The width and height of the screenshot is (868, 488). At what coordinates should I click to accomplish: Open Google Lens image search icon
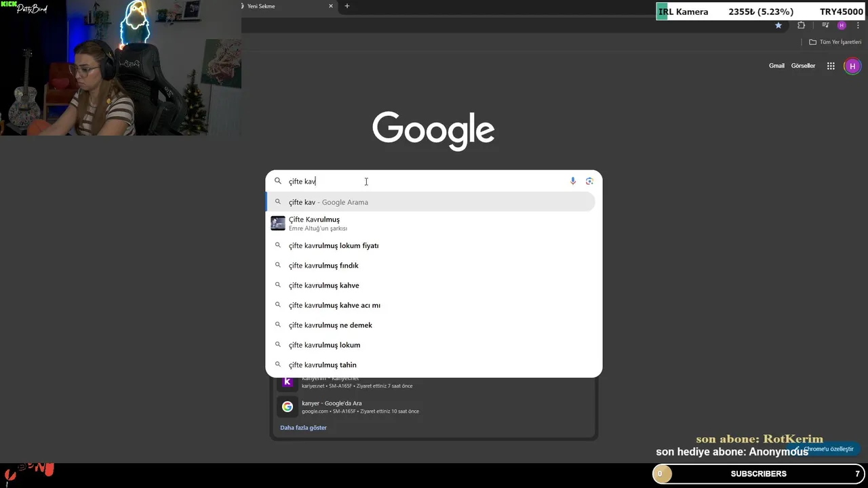(x=589, y=181)
